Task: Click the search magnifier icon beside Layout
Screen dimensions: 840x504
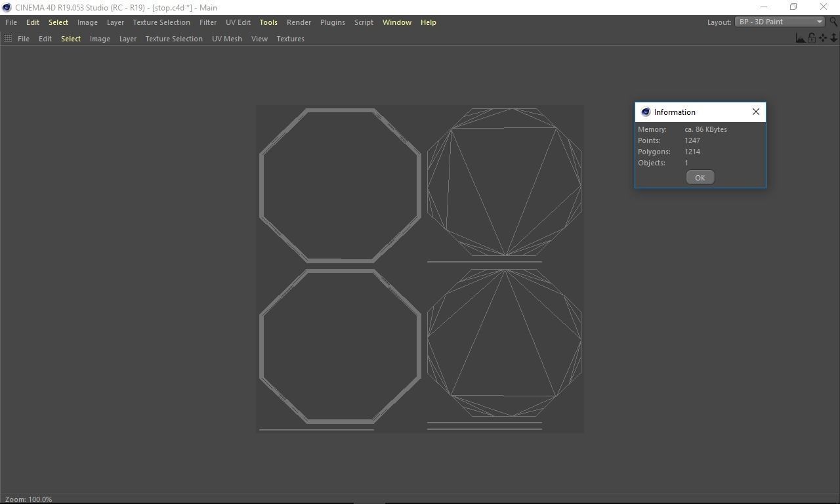Action: (x=833, y=22)
